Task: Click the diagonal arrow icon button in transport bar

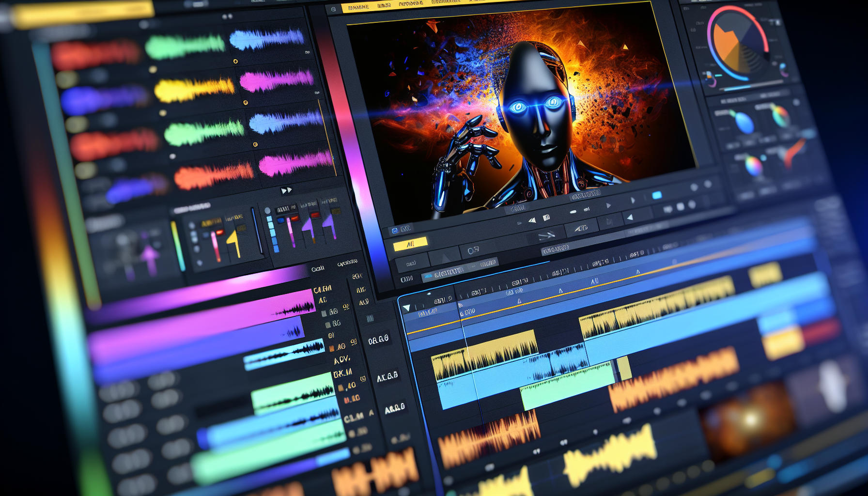Action: click(546, 236)
